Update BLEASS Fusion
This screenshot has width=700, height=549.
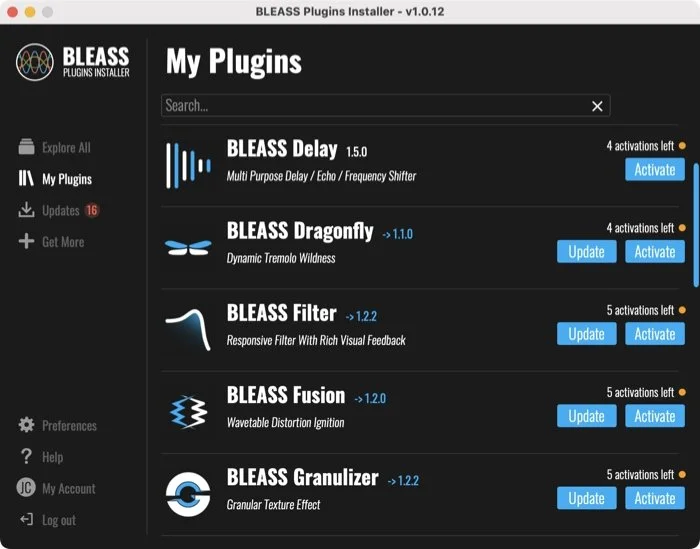[x=586, y=416]
